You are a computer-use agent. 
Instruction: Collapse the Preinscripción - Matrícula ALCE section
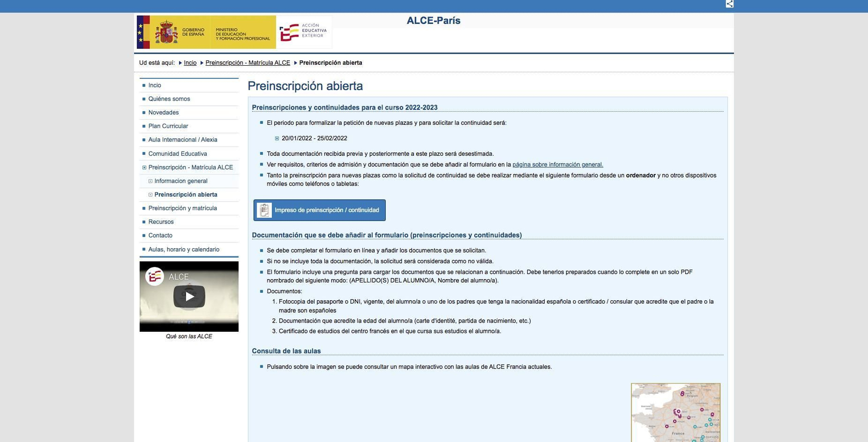(144, 167)
